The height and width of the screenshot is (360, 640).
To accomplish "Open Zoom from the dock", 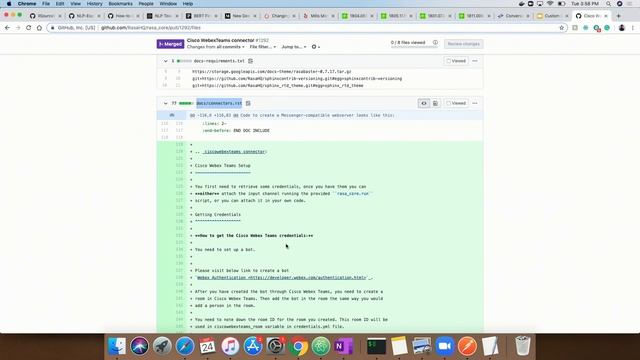I will [444, 346].
